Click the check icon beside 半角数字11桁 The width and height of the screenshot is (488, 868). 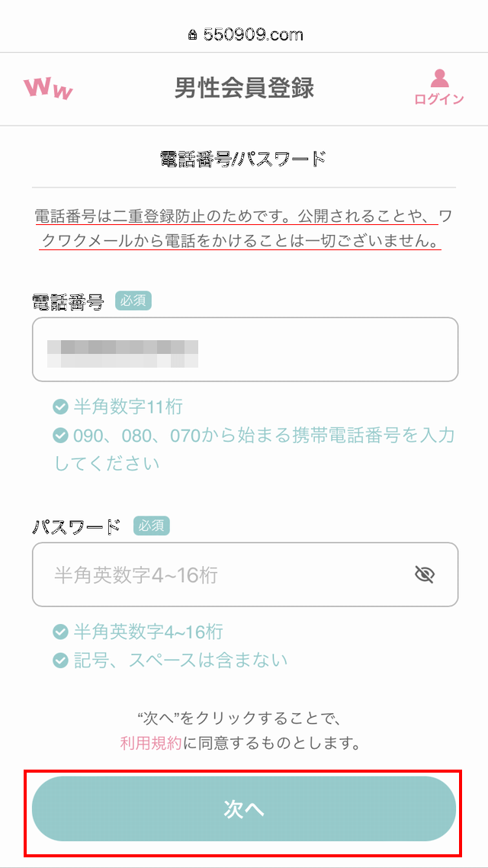coord(61,407)
